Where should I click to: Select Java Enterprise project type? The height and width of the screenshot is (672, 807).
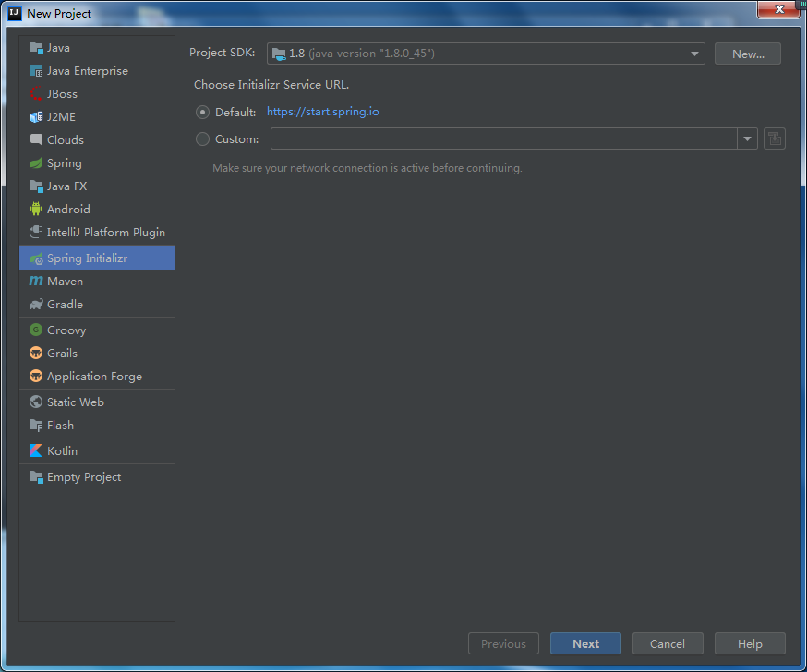point(87,71)
